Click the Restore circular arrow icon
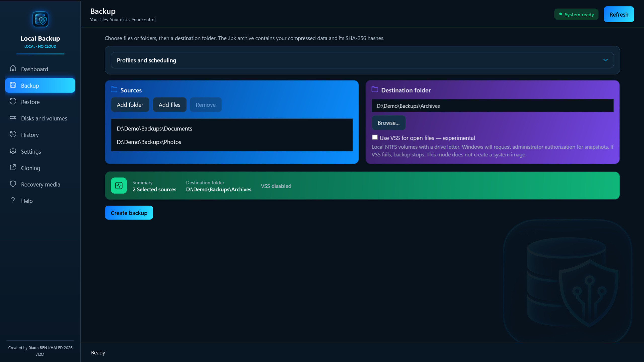The width and height of the screenshot is (644, 362). (13, 101)
